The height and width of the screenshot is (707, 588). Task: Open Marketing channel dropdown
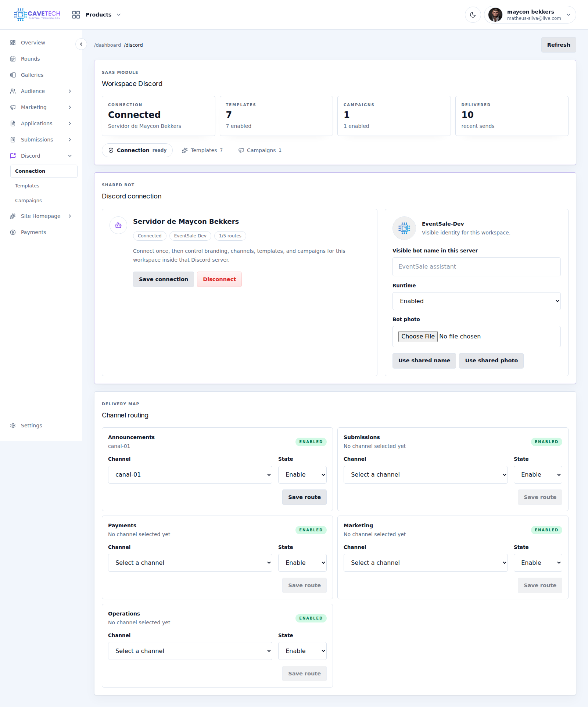pos(426,563)
